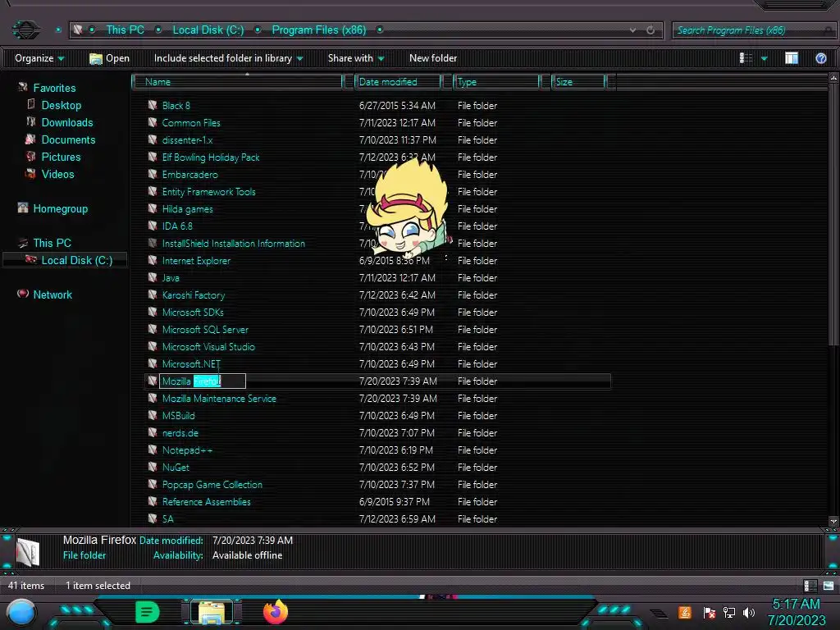Screen dimensions: 840x630
Task: Click the New folder button
Action: [433, 58]
